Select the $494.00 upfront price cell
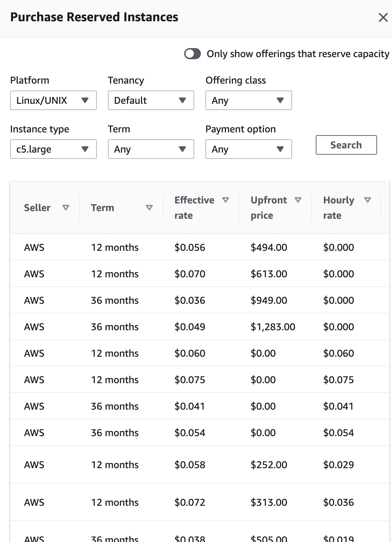 [x=269, y=247]
